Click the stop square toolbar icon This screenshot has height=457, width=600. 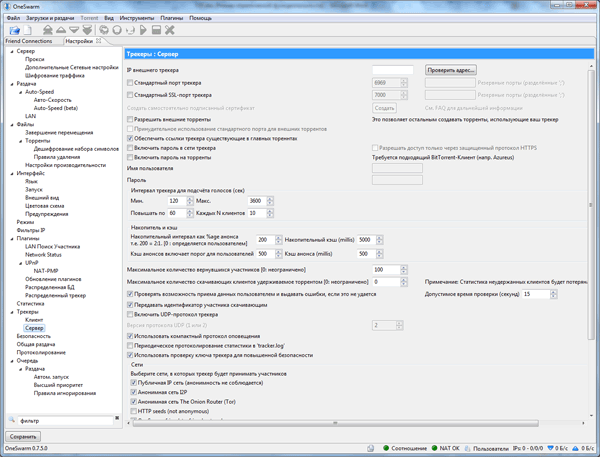pos(156,30)
